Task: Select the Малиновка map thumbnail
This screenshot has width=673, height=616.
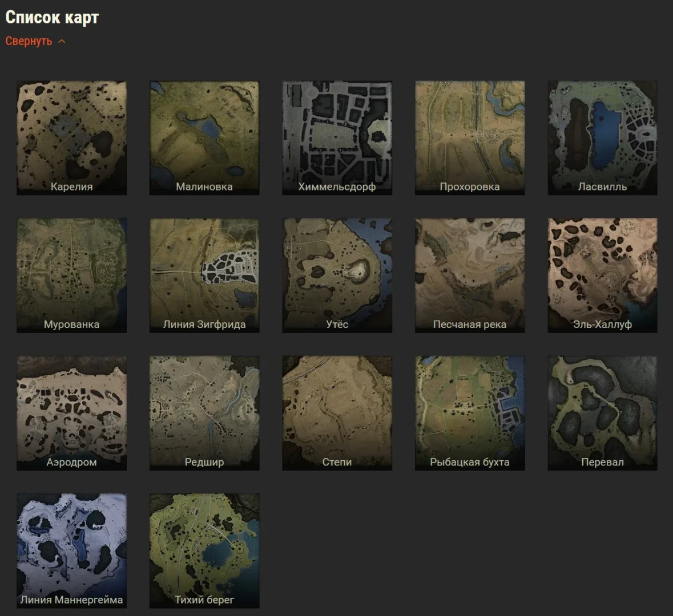Action: (204, 137)
